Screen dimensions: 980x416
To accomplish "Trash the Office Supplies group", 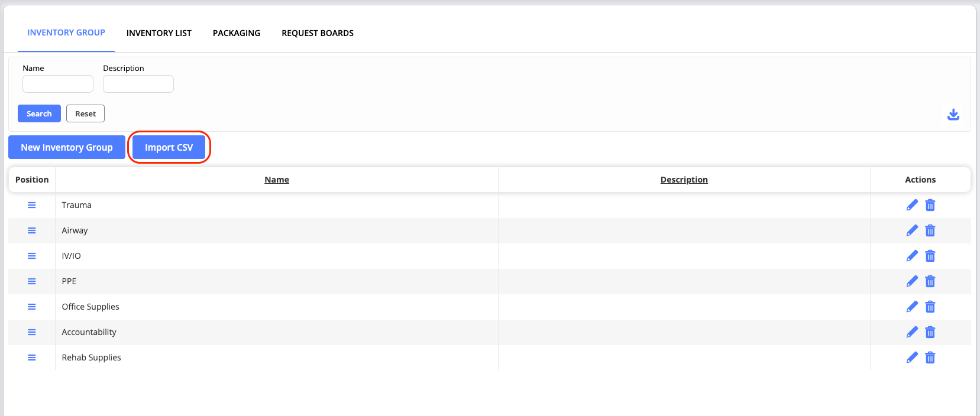I will click(930, 307).
